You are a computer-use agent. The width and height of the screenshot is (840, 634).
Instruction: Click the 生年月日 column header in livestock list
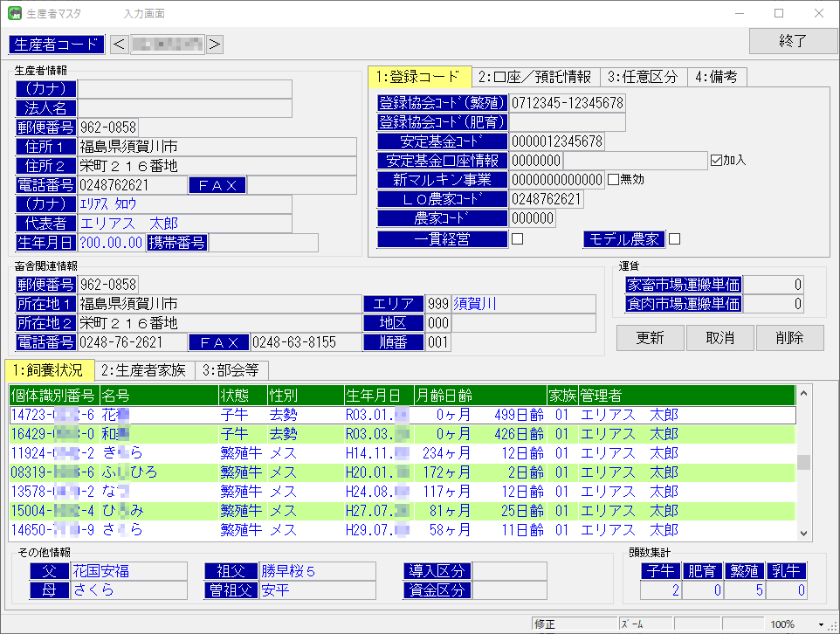[x=379, y=396]
